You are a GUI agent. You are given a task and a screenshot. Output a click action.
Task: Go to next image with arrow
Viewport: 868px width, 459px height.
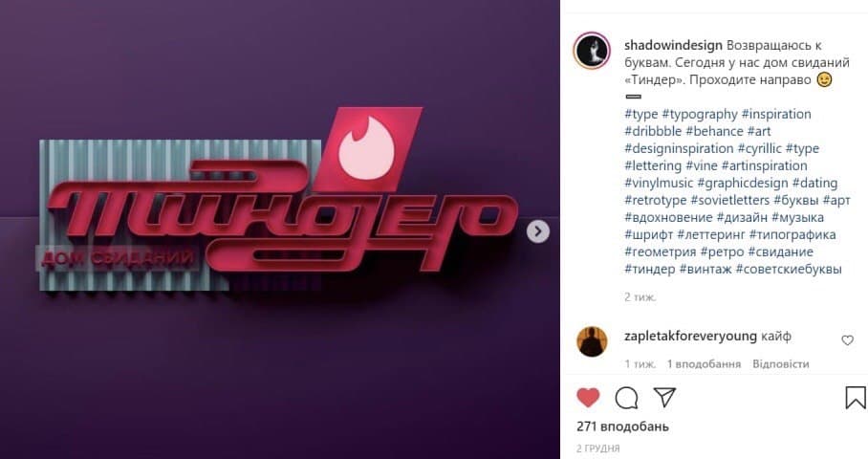(x=538, y=231)
